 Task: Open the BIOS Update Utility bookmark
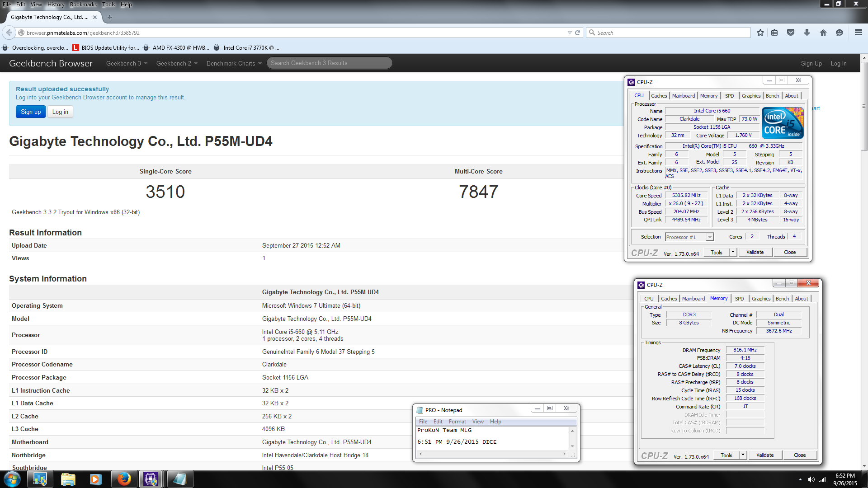point(106,47)
